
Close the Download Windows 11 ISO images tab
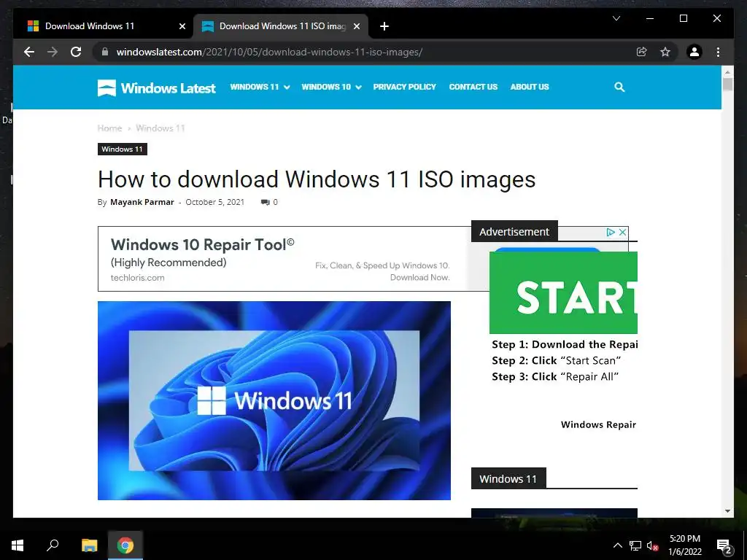356,26
